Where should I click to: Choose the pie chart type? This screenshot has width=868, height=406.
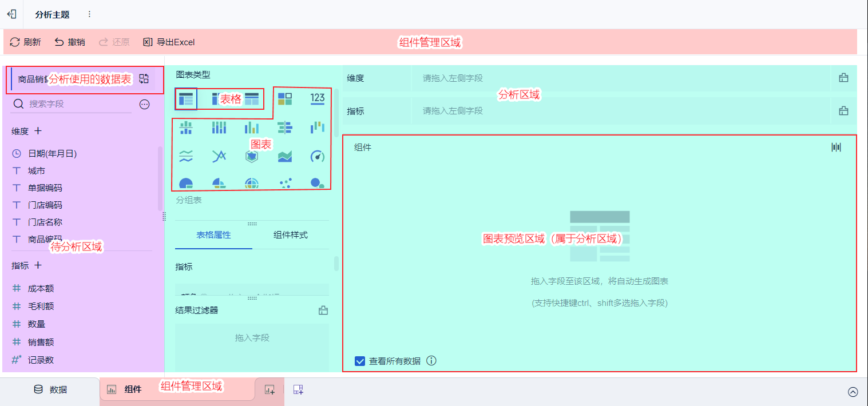pos(186,184)
